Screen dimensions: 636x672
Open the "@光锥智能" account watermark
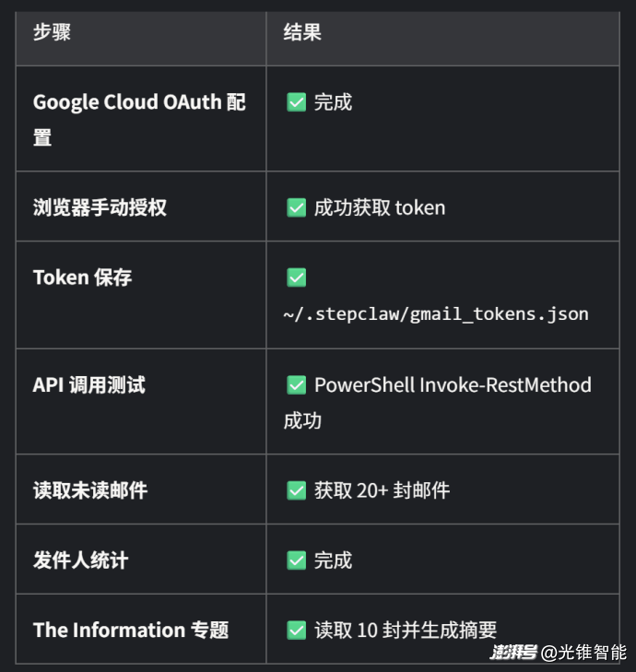(584, 653)
